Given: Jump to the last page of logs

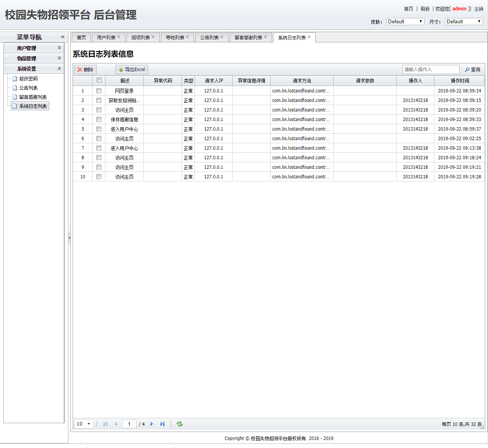Looking at the screenshot, I should (x=162, y=424).
